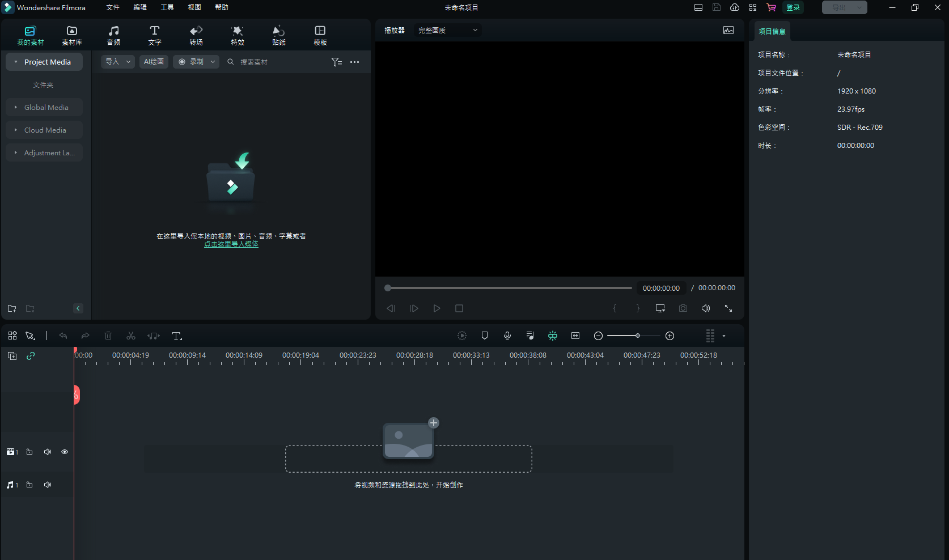Open the 视图 menu
Screen dimensions: 949x560
[x=194, y=7]
